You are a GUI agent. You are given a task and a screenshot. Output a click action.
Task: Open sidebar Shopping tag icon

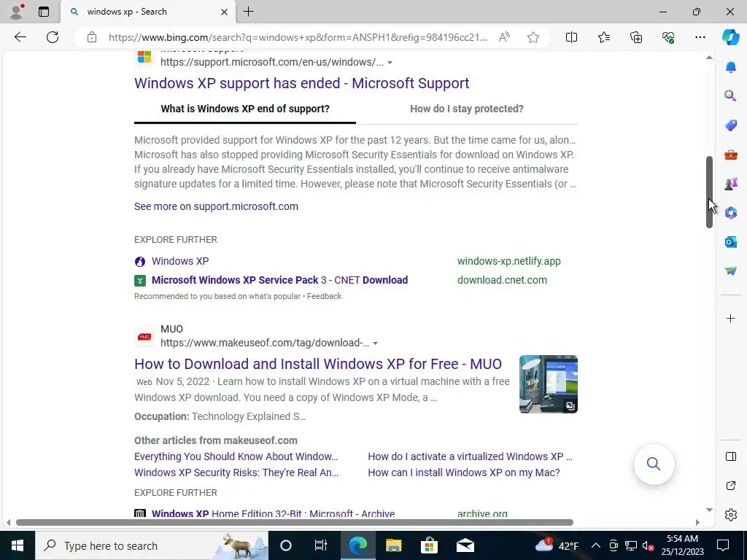(x=730, y=125)
